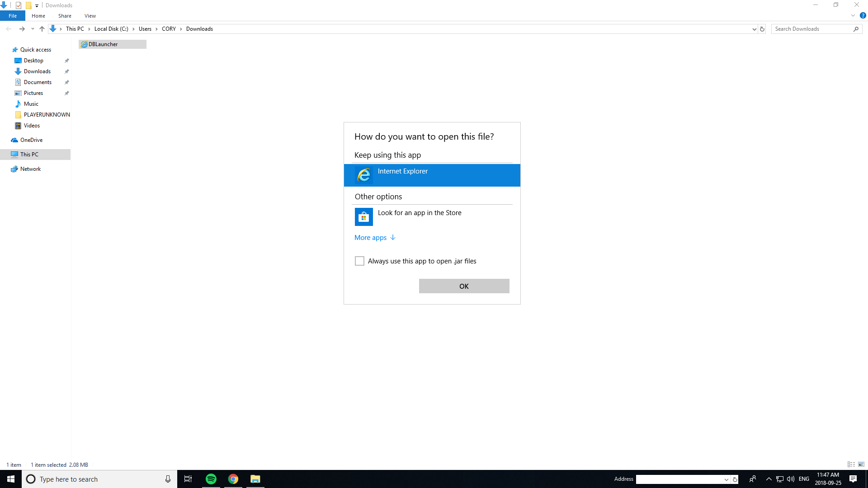Select Desktop in Quick access
Viewport: 868px width, 488px height.
[34, 61]
